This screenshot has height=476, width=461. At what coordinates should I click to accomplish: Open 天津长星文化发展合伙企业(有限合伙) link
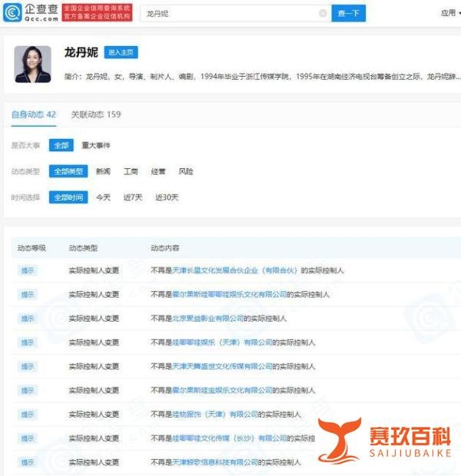234,270
